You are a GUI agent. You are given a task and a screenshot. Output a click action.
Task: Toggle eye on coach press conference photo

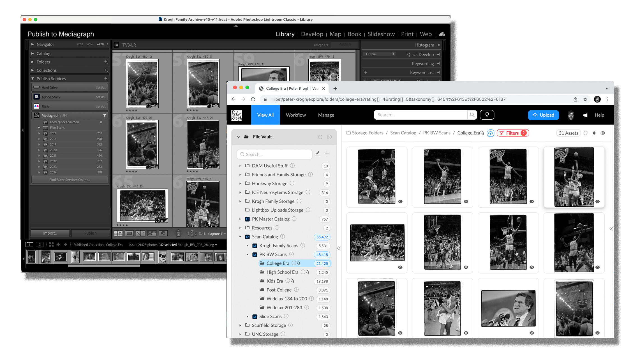click(x=532, y=333)
